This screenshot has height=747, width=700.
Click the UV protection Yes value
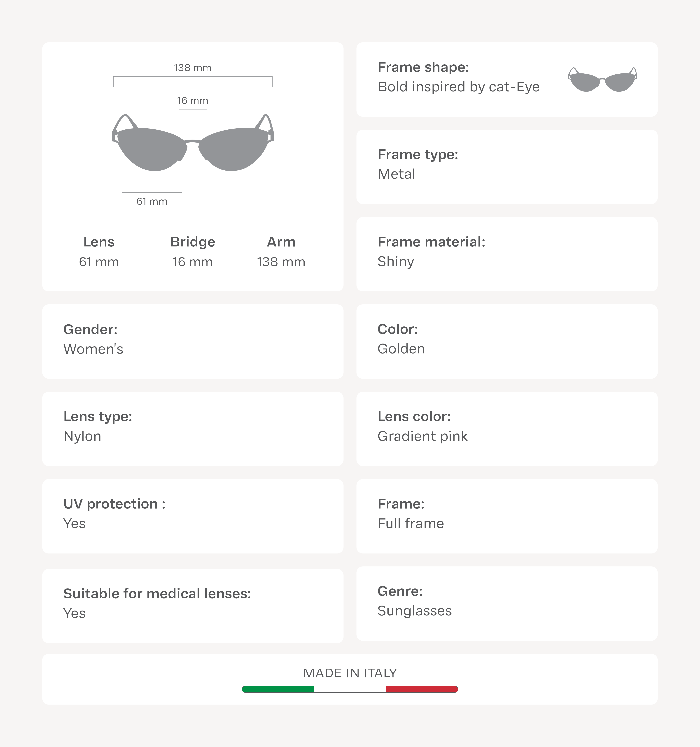point(74,523)
